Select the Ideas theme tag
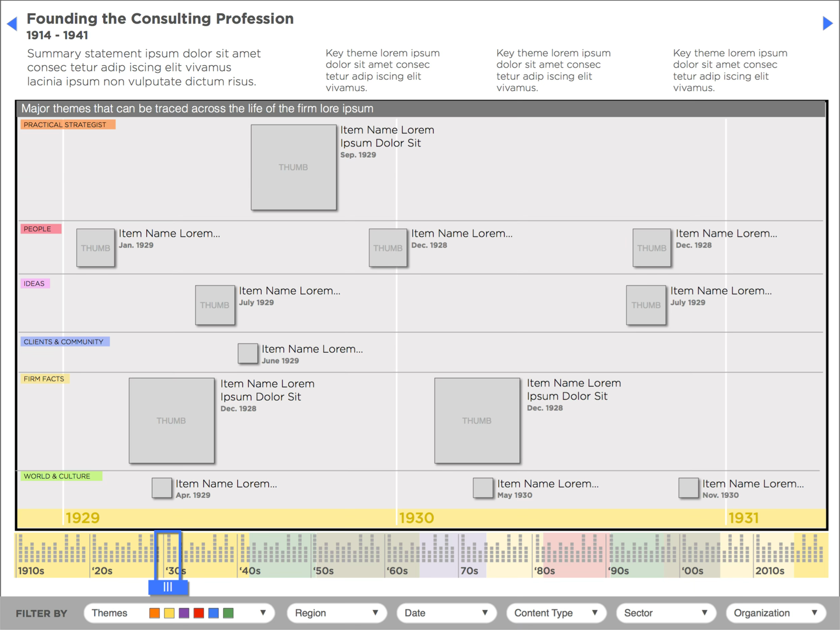 35,283
